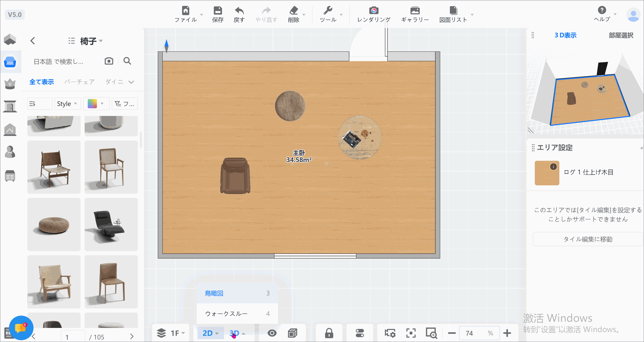Viewport: 644px width, 342px height.
Task: Go to next catalog page
Action: [132, 336]
